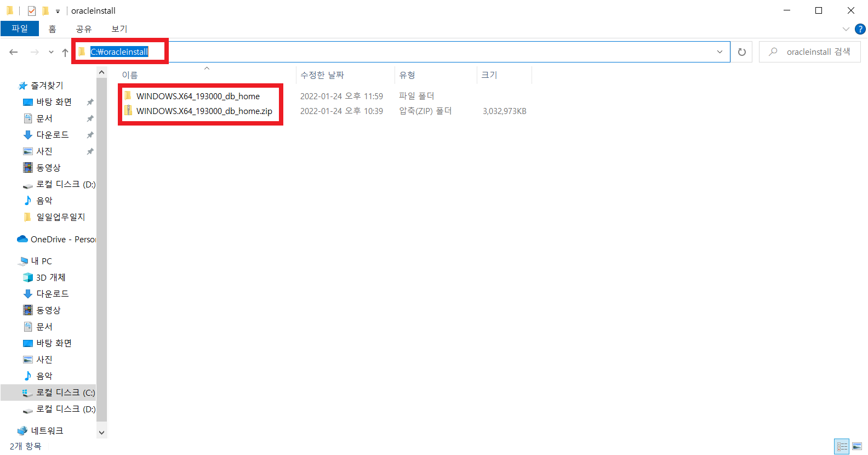868x455 pixels.
Task: Switch to details view layout icon
Action: coord(842,446)
